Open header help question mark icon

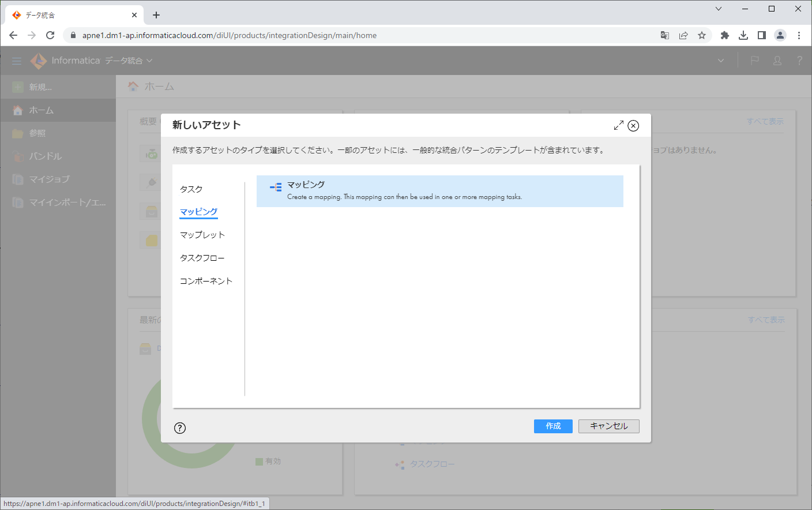[799, 61]
